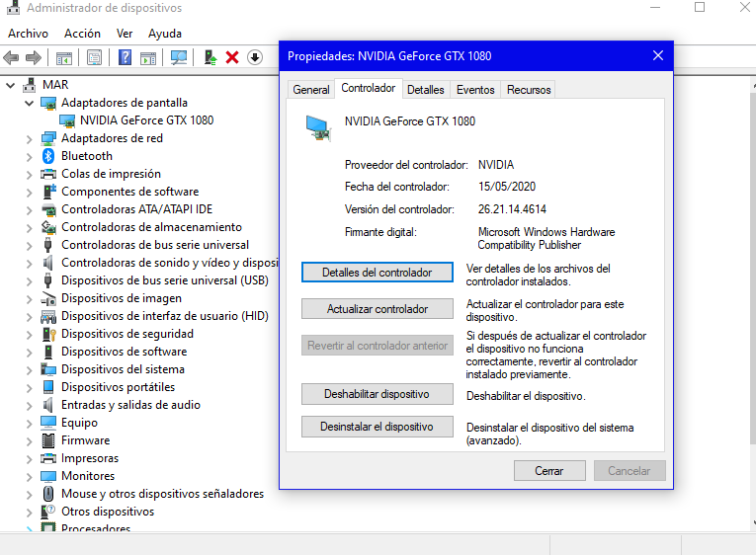Expand Adaptadores de red node

pyautogui.click(x=30, y=139)
